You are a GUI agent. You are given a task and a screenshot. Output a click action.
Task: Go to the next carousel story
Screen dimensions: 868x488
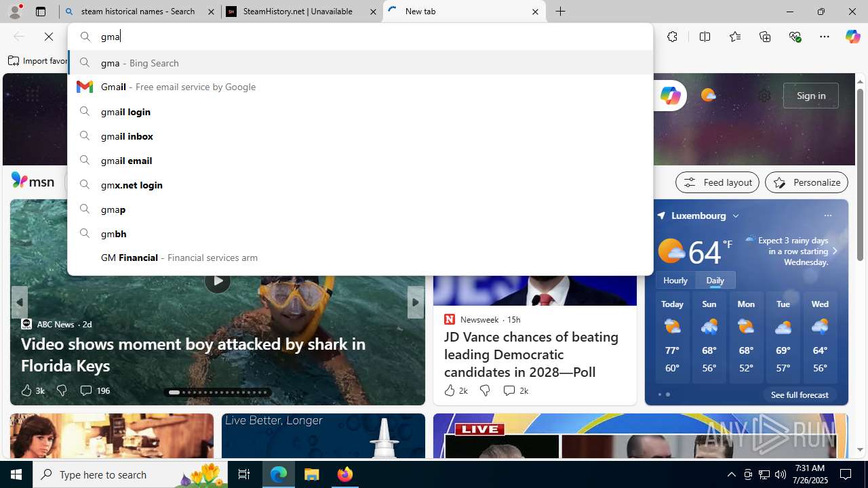coord(415,302)
